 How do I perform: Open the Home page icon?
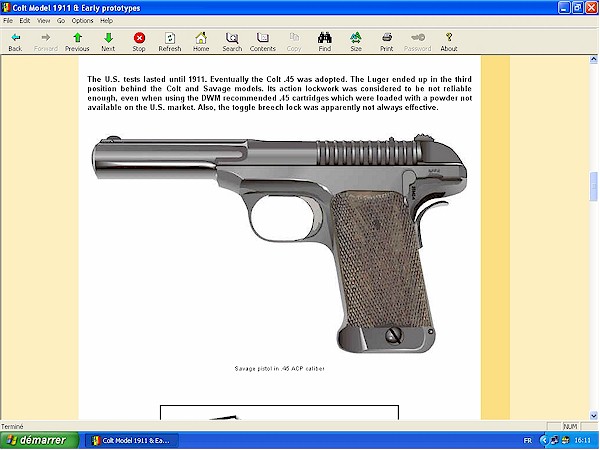tap(201, 42)
